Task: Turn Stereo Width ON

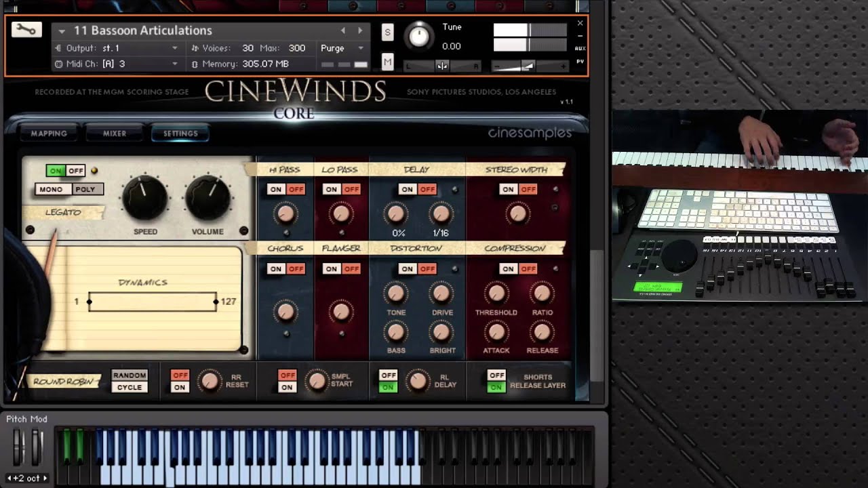Action: [x=508, y=189]
